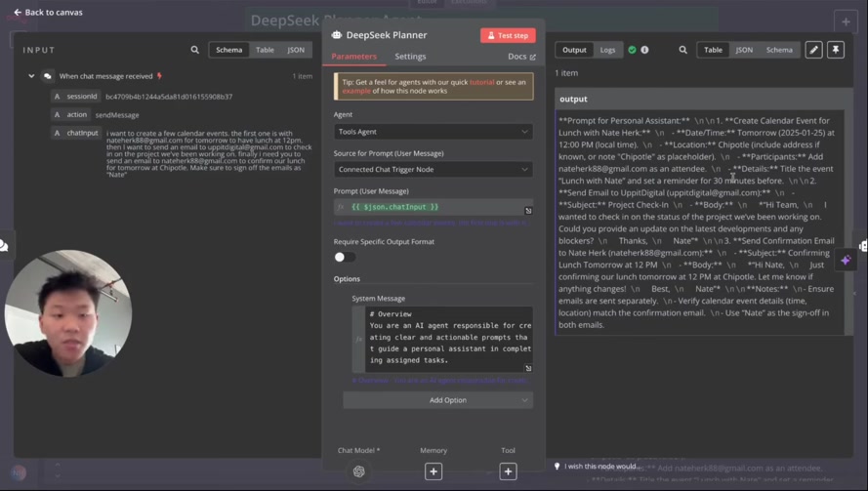Search the output panel data
This screenshot has width=868, height=491.
[x=683, y=50]
